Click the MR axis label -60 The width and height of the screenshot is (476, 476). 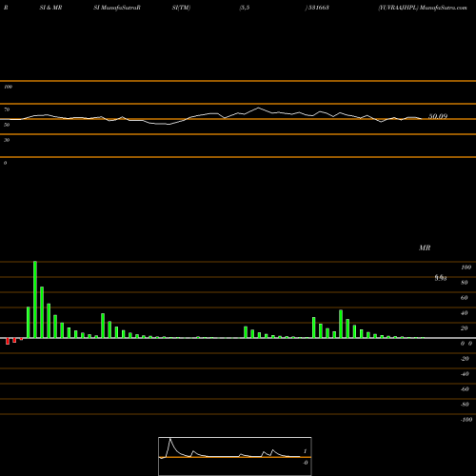(x=465, y=389)
